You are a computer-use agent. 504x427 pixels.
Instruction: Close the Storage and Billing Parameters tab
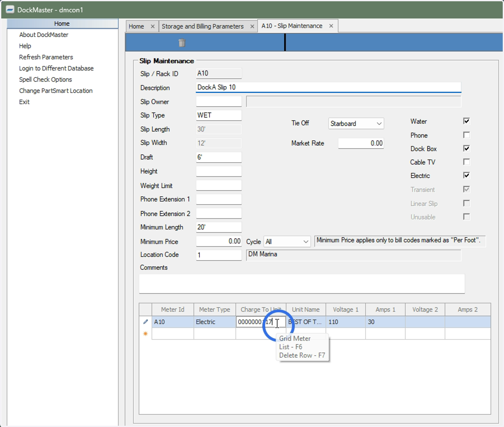[x=252, y=26]
